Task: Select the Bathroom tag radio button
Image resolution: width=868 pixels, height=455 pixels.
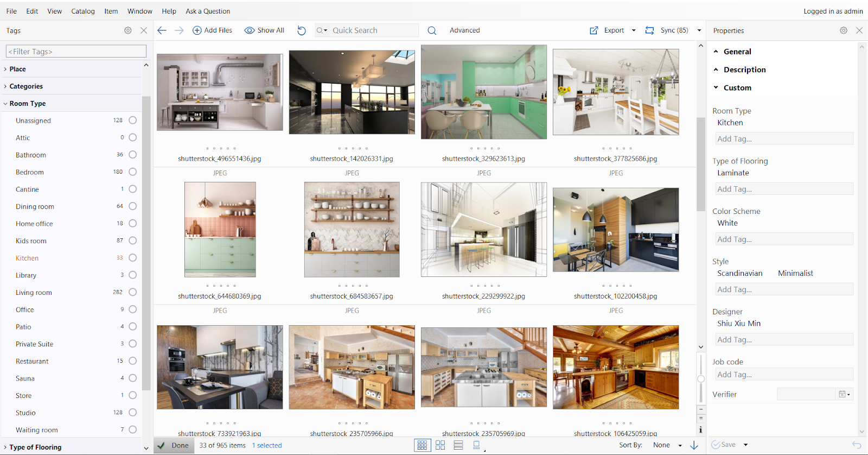Action: point(132,155)
